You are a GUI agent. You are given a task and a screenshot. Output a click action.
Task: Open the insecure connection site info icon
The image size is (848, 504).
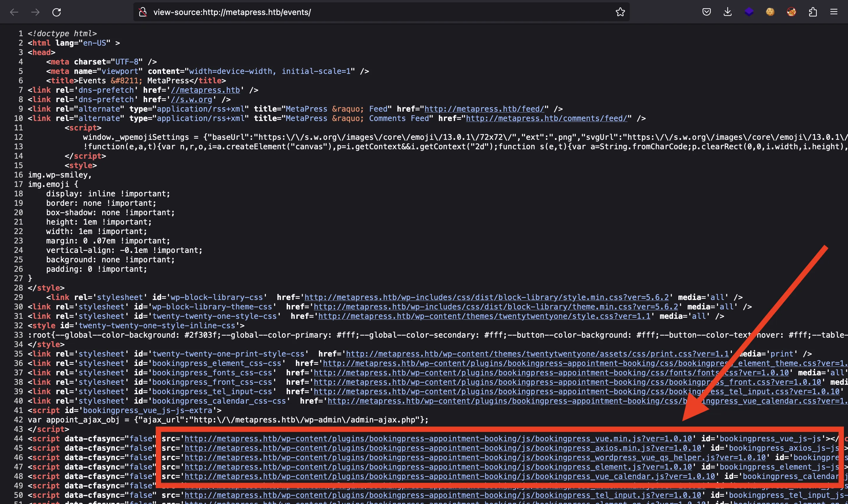[143, 12]
